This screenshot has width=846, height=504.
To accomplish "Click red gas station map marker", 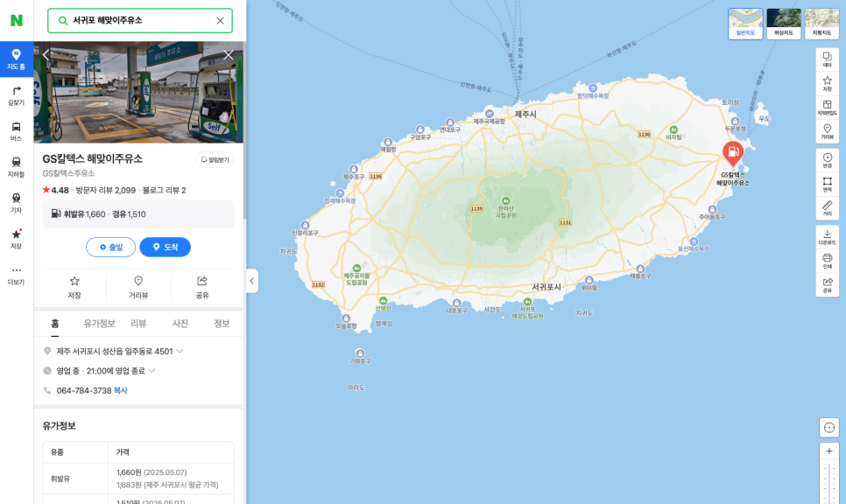I will (733, 153).
